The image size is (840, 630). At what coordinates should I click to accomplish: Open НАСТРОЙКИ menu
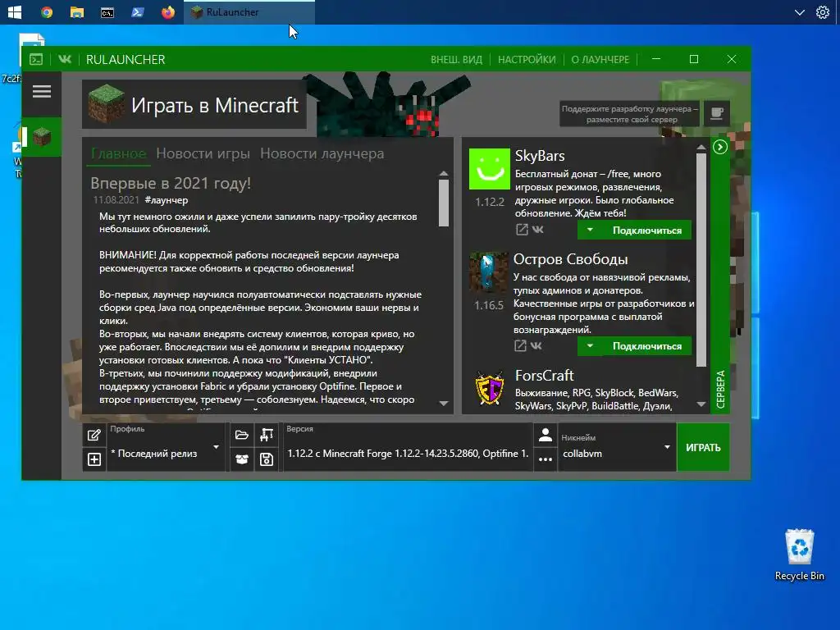(x=527, y=59)
